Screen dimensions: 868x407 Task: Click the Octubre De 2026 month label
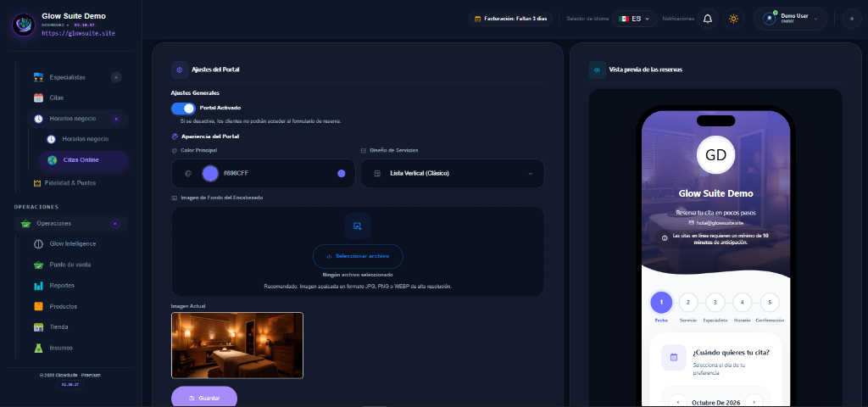715,402
